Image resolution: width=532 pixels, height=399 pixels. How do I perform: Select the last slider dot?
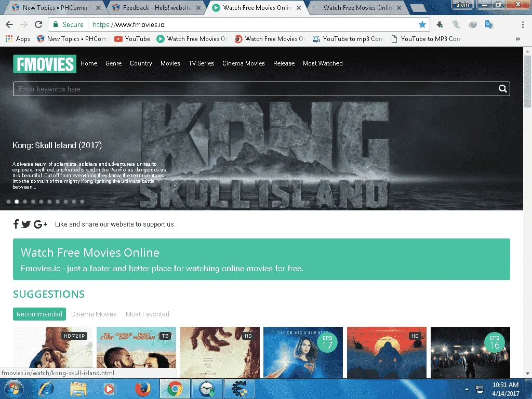(x=82, y=202)
